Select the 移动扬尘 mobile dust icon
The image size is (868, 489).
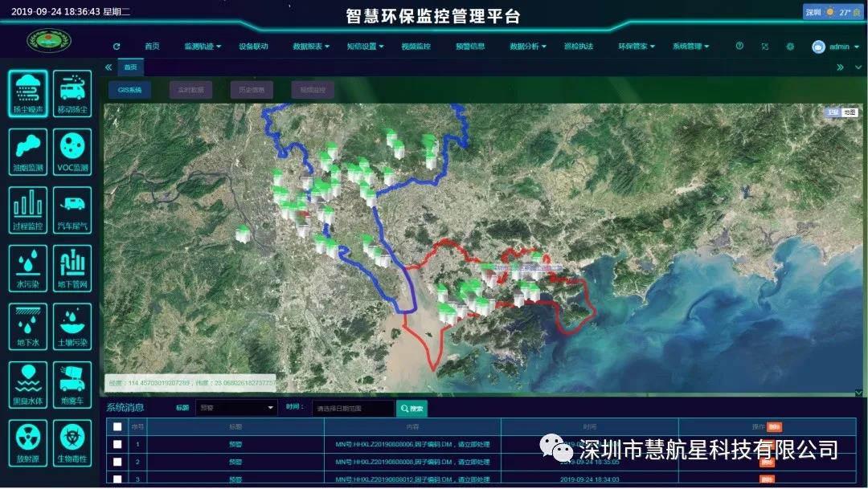click(x=72, y=92)
